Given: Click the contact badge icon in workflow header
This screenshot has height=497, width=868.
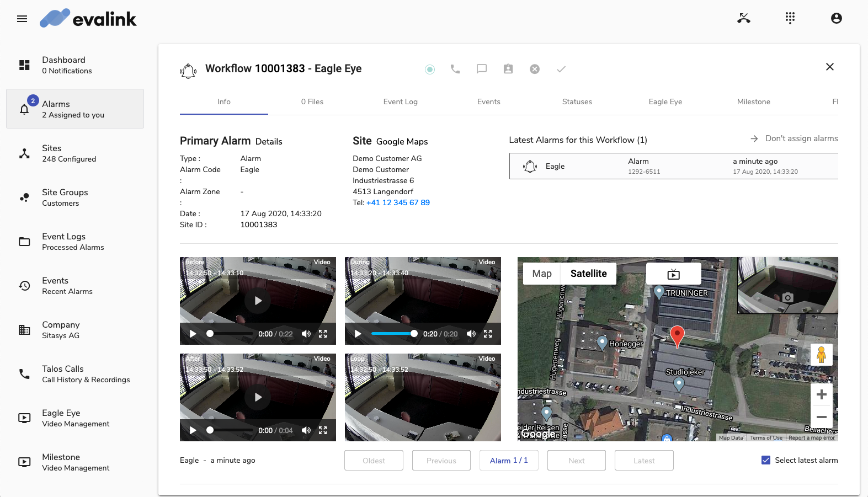Looking at the screenshot, I should pyautogui.click(x=508, y=69).
